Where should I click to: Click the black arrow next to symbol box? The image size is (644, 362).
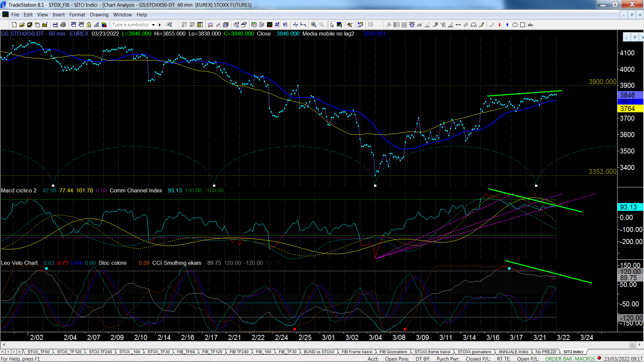tap(160, 25)
